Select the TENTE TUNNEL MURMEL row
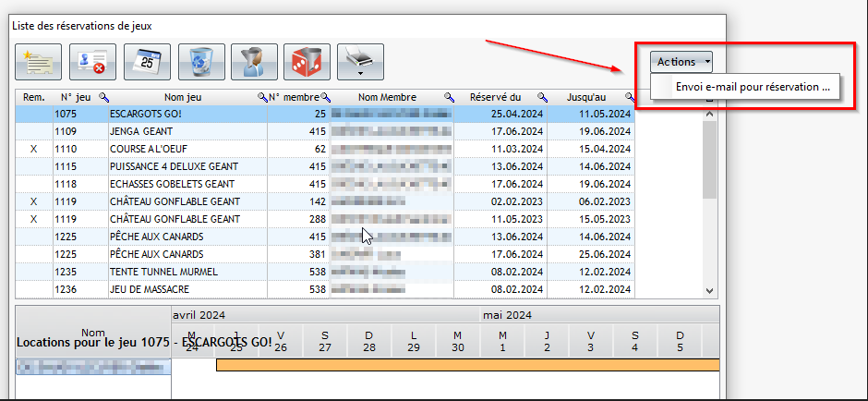Screen dimensions: 868x401 (x=163, y=272)
